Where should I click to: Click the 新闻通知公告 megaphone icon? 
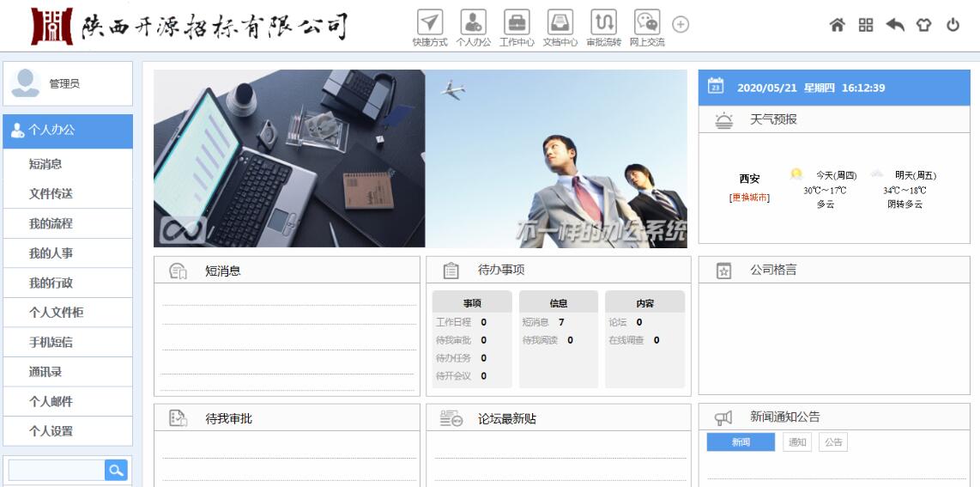coord(723,417)
